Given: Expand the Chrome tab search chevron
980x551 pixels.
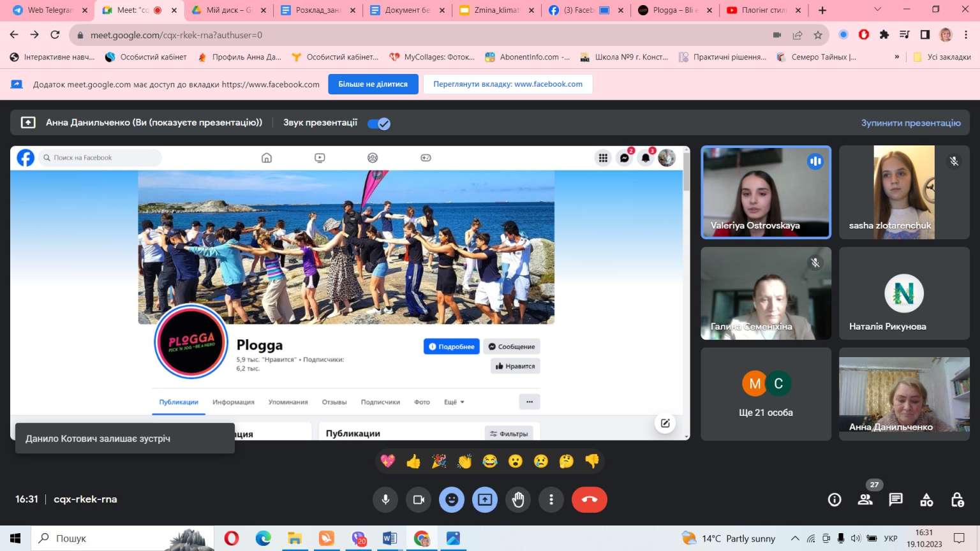Looking at the screenshot, I should click(877, 10).
